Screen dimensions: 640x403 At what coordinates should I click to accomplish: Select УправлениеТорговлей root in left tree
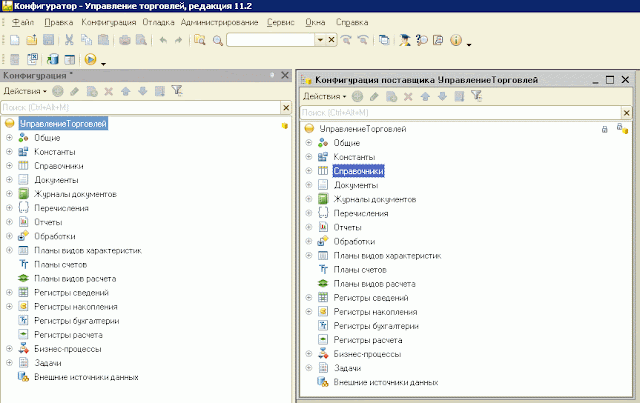coord(63,124)
